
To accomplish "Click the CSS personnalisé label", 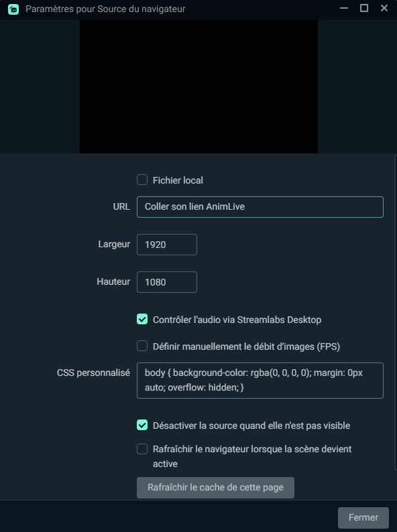I will pyautogui.click(x=93, y=373).
